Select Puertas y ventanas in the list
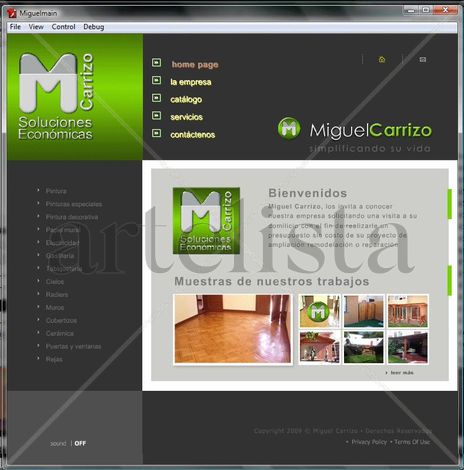Viewport: 464px width, 470px height. [73, 346]
